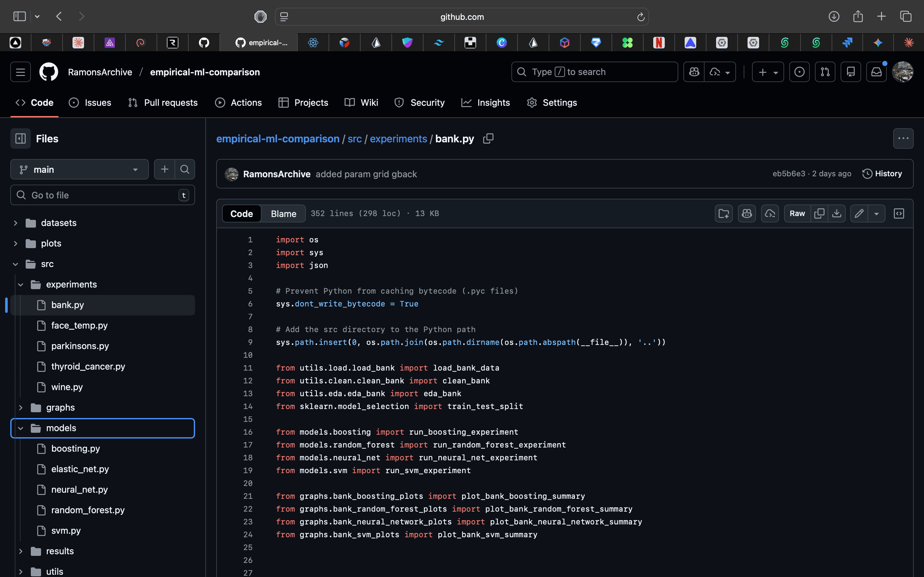Copy raw file contents icon

[x=819, y=213]
